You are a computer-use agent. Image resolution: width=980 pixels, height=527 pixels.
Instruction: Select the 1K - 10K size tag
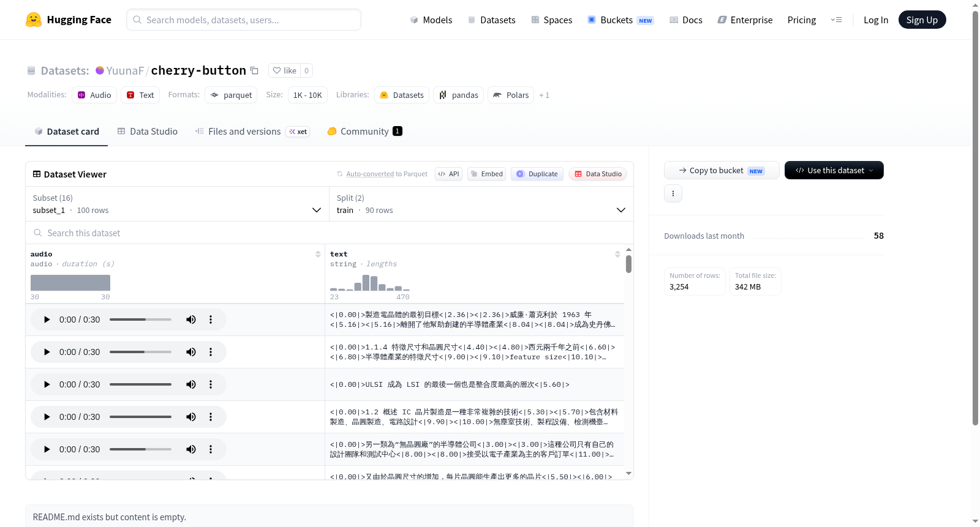(307, 95)
